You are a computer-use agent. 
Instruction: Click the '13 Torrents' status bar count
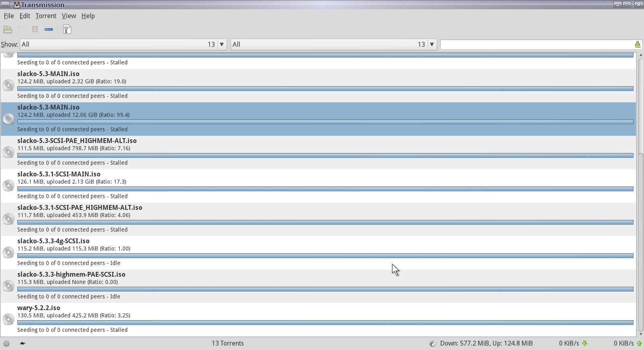228,344
